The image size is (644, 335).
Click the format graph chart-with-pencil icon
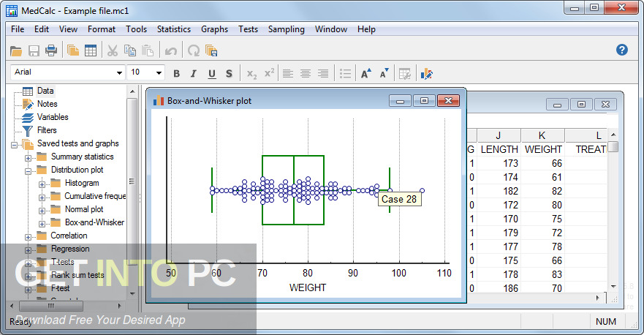pos(426,74)
